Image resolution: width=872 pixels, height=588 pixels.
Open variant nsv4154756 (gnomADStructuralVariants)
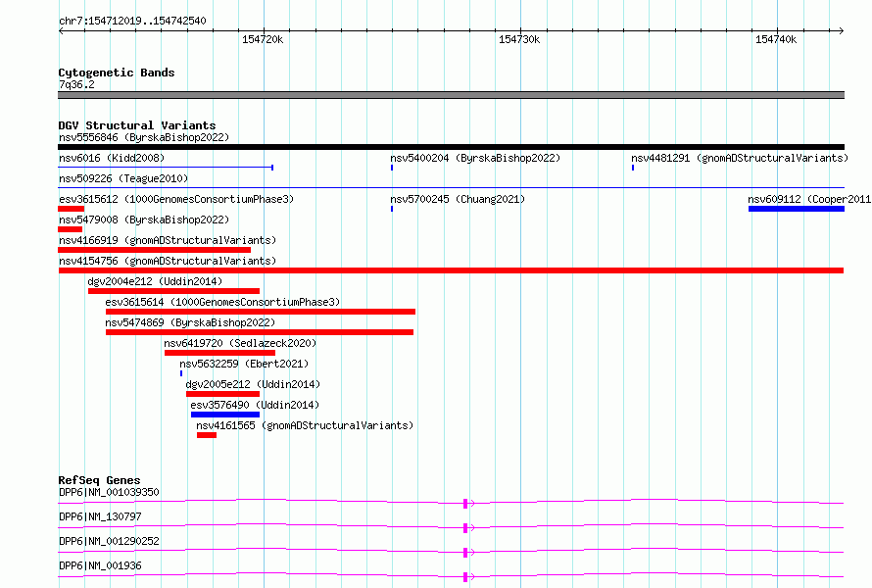click(168, 261)
